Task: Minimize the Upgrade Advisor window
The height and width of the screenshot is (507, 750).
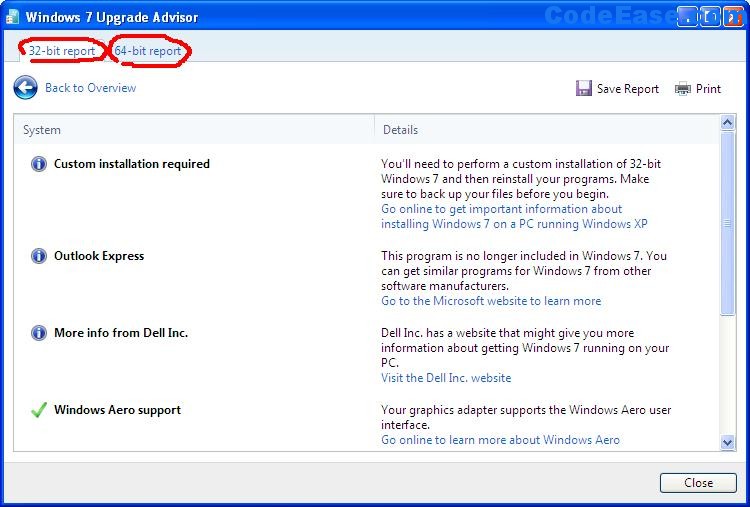Action: (x=687, y=17)
